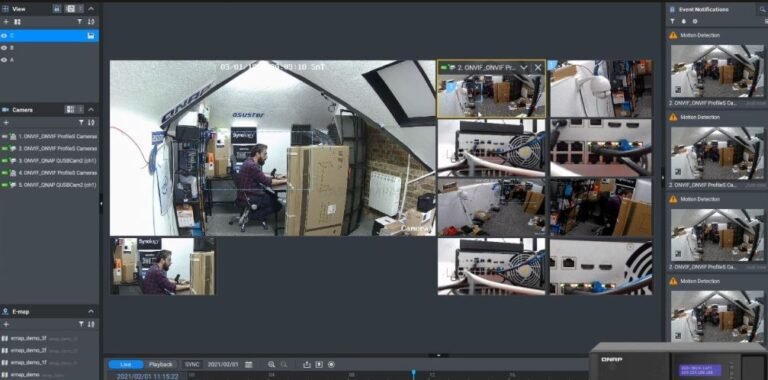
Task: Switch View panel to grid display mode
Action: (x=70, y=9)
